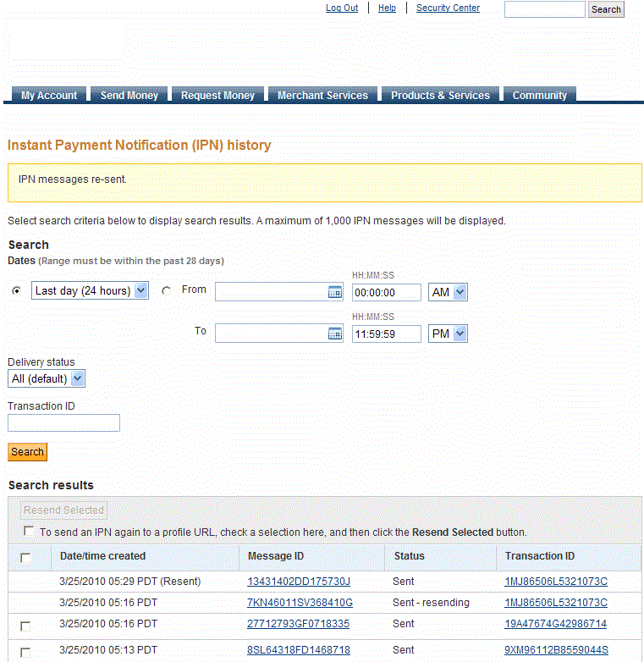Click into the Transaction ID field
The height and width of the screenshot is (662, 644).
point(63,423)
